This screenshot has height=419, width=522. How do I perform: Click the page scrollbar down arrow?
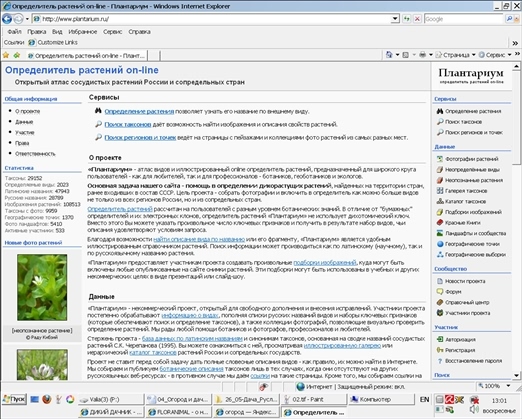(x=516, y=375)
